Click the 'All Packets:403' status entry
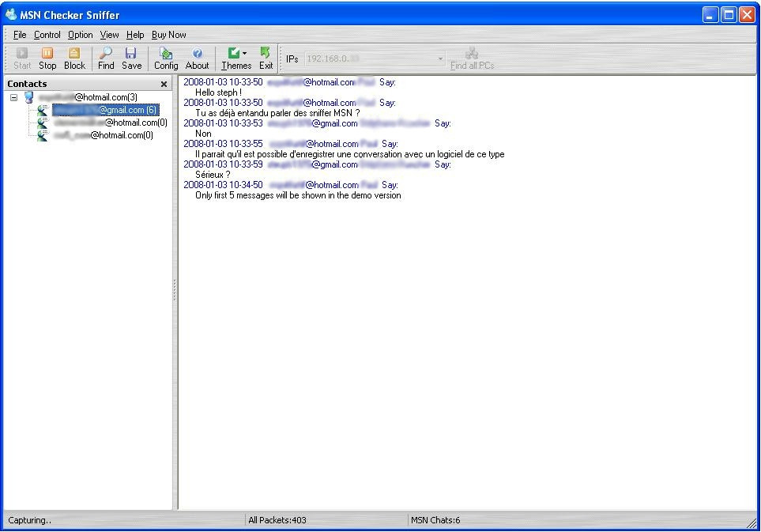 click(277, 520)
